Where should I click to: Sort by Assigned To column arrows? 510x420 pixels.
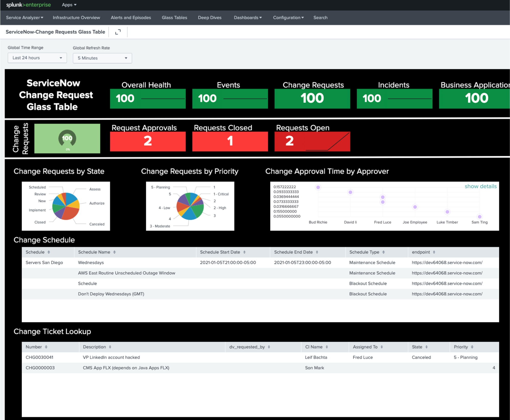[382, 347]
